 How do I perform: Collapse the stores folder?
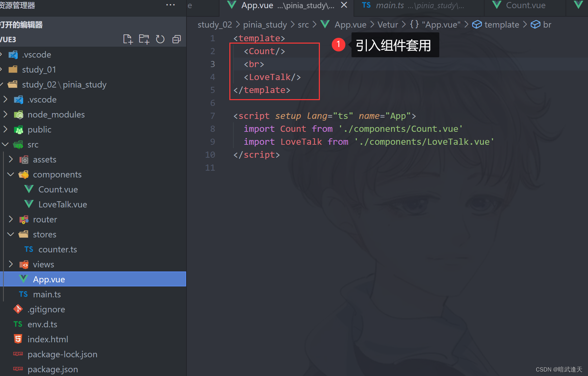11,234
